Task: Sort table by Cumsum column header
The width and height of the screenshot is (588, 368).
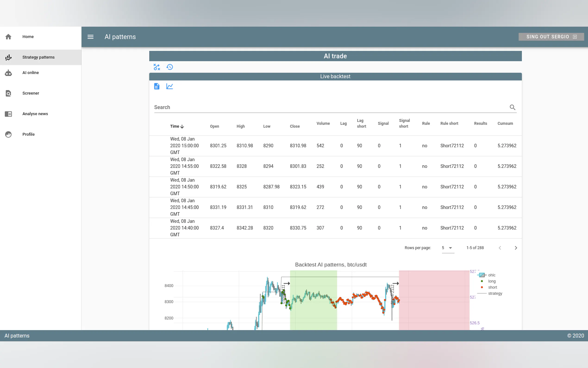Action: point(505,123)
